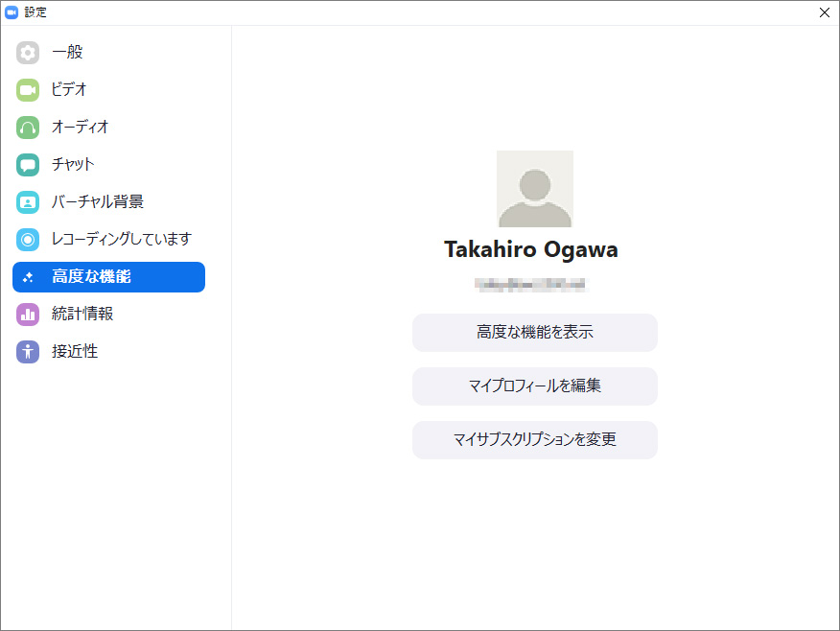Click the Chat speech bubble icon

click(x=28, y=165)
